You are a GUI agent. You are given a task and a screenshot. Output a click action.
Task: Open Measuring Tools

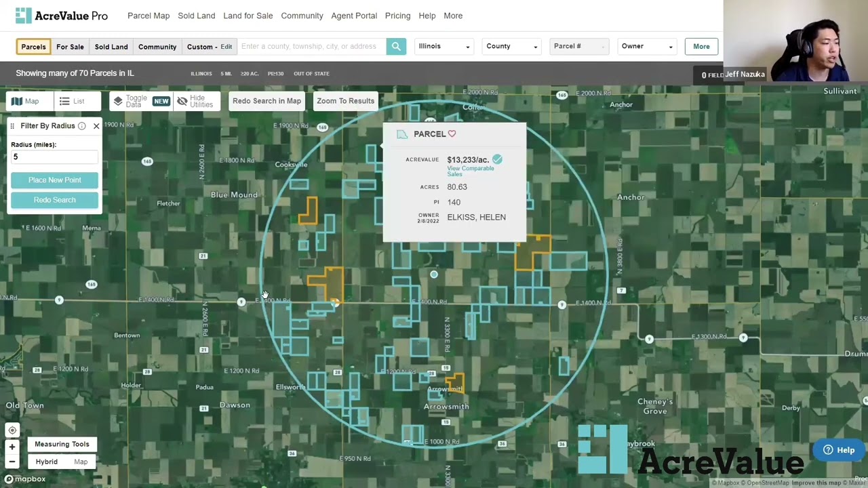[x=62, y=444]
